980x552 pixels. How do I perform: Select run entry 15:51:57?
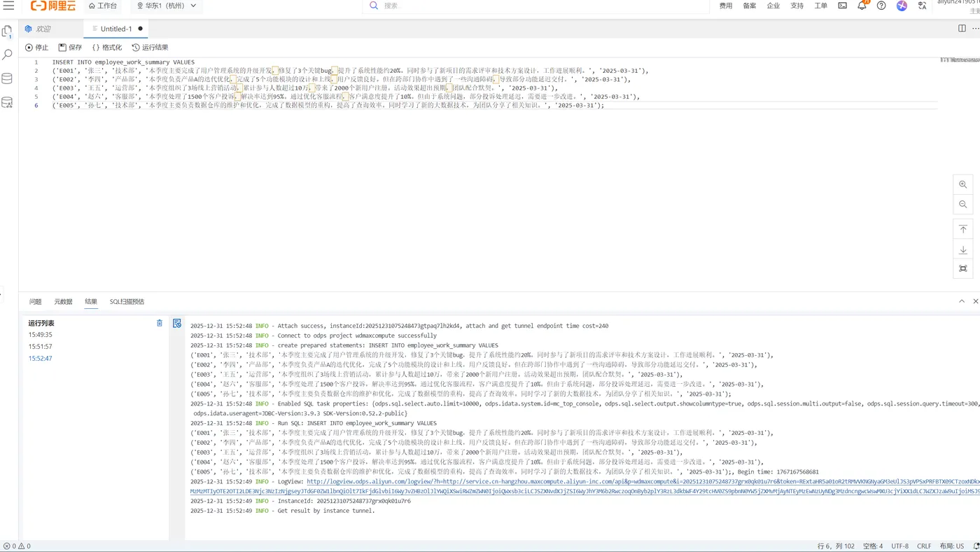(x=41, y=347)
